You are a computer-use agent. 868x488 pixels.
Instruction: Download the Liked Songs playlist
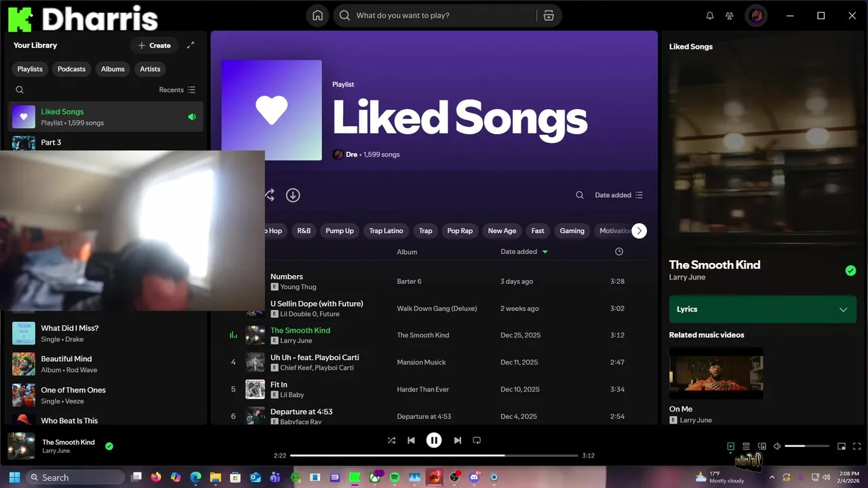293,195
